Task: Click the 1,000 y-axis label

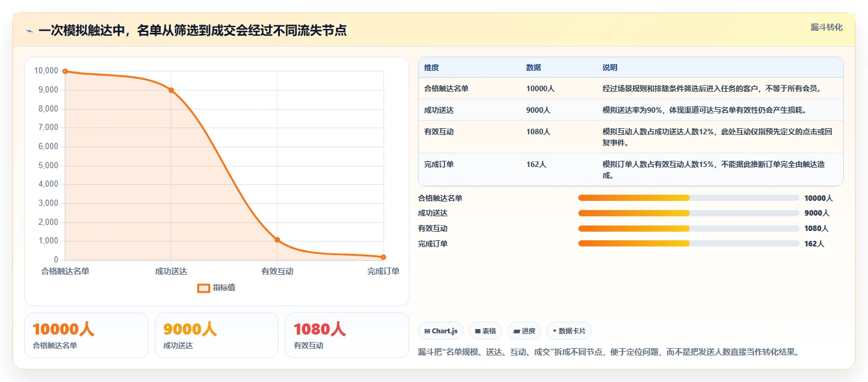Action: 48,242
